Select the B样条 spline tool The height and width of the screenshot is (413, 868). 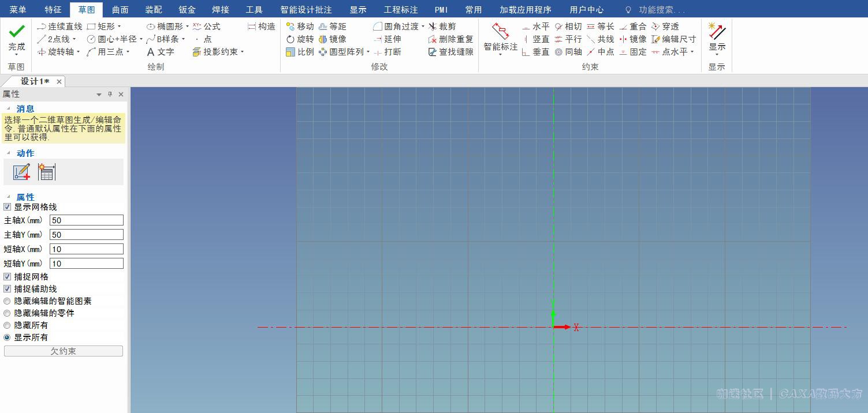click(x=163, y=39)
